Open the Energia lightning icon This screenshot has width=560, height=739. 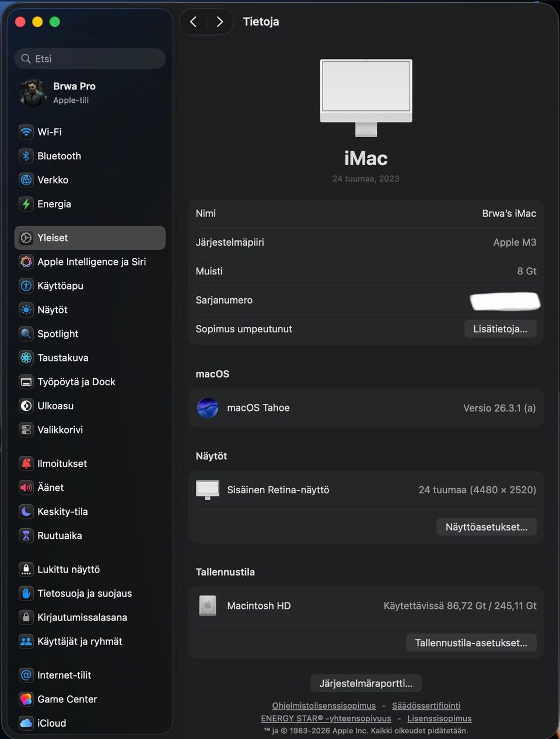point(26,204)
